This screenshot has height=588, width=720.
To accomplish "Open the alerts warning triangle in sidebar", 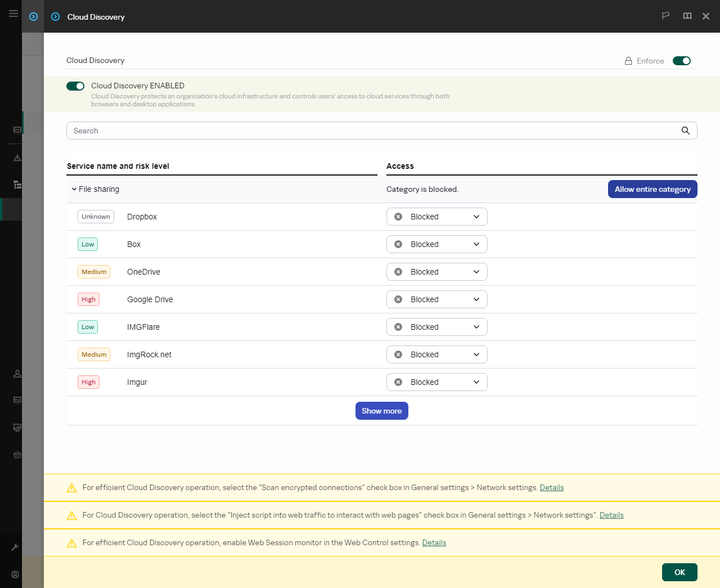I will click(17, 158).
